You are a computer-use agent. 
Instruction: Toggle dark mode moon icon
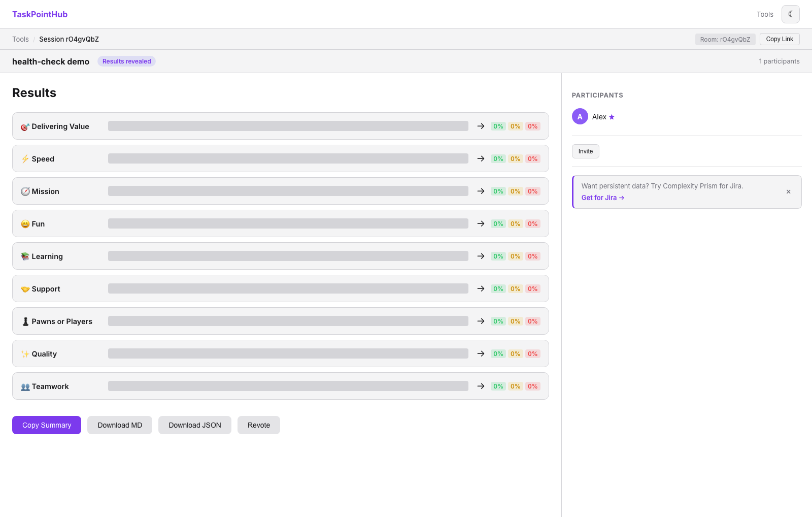(790, 14)
